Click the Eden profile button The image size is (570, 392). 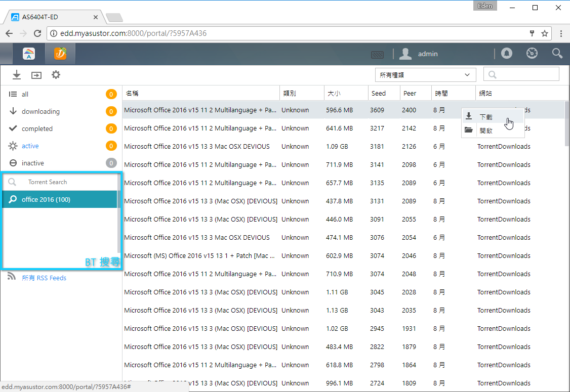(485, 6)
